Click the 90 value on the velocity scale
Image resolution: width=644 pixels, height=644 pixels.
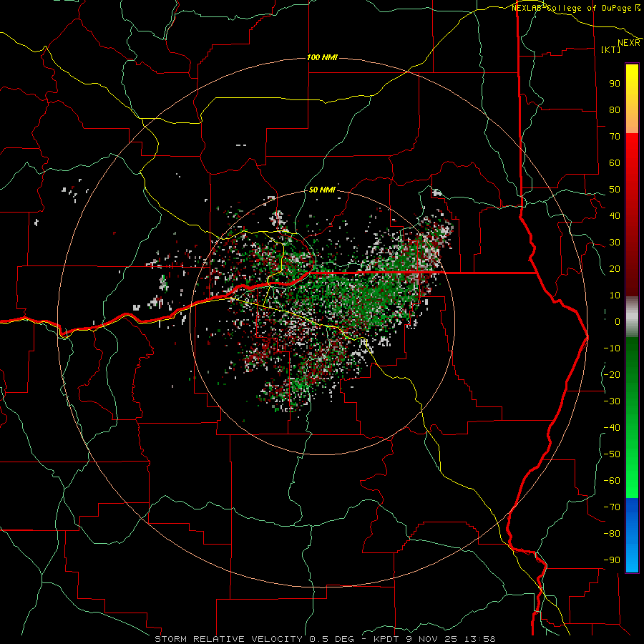(615, 84)
